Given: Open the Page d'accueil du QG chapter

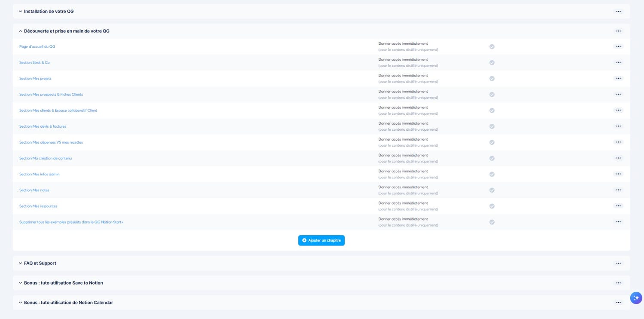Looking at the screenshot, I should point(37,46).
